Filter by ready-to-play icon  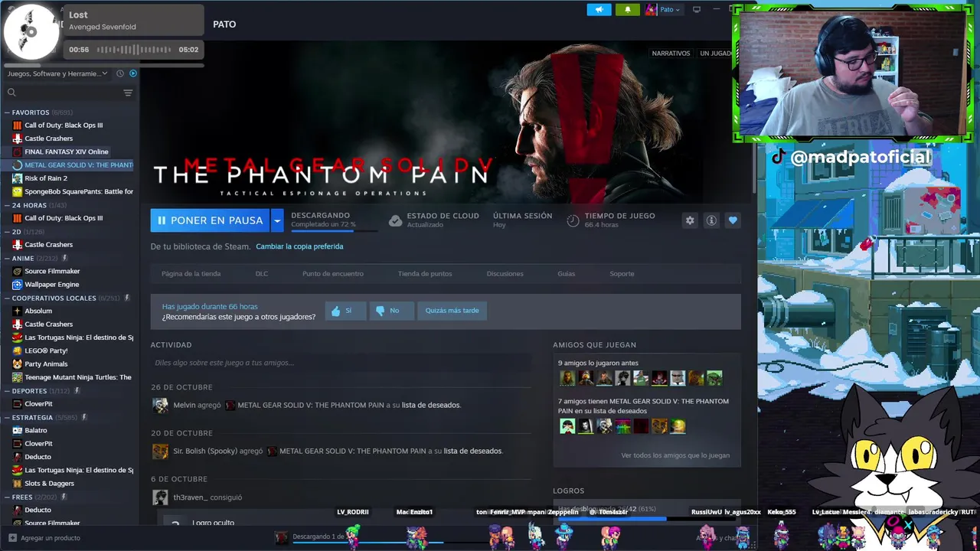click(132, 73)
